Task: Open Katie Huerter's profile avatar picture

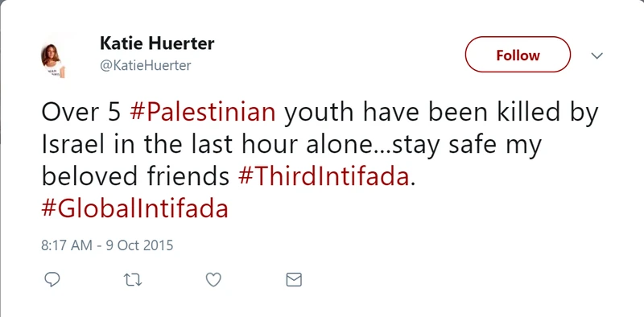Action: click(x=52, y=61)
